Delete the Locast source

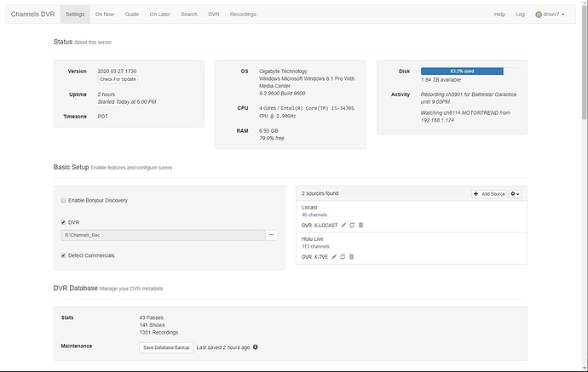point(360,225)
